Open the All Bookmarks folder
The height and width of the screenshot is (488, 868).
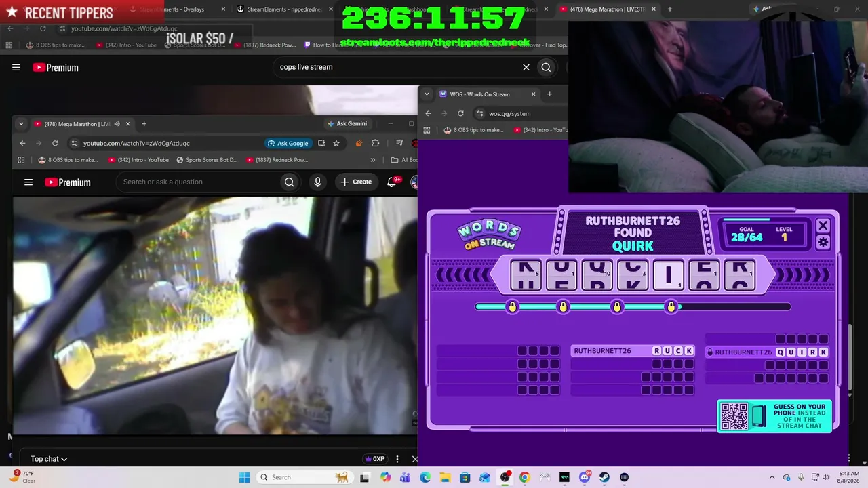click(404, 160)
